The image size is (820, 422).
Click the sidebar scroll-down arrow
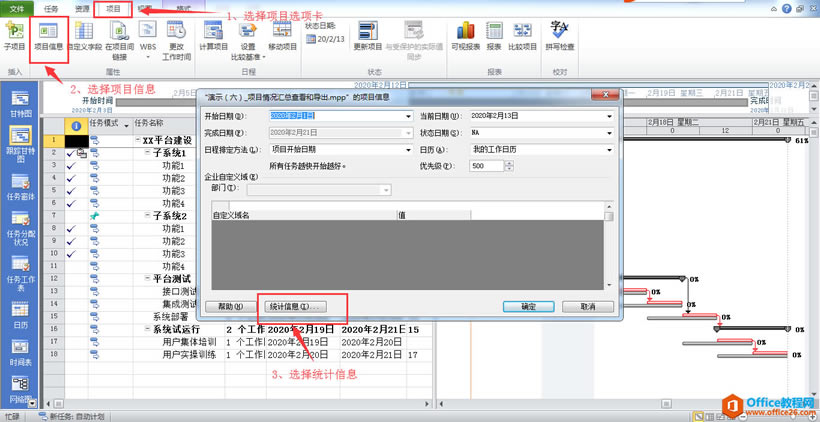tap(32, 403)
